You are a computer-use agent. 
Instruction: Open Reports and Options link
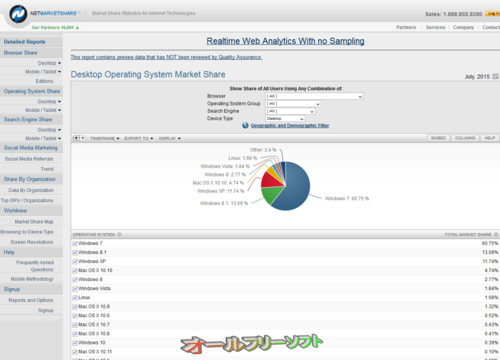tap(31, 300)
